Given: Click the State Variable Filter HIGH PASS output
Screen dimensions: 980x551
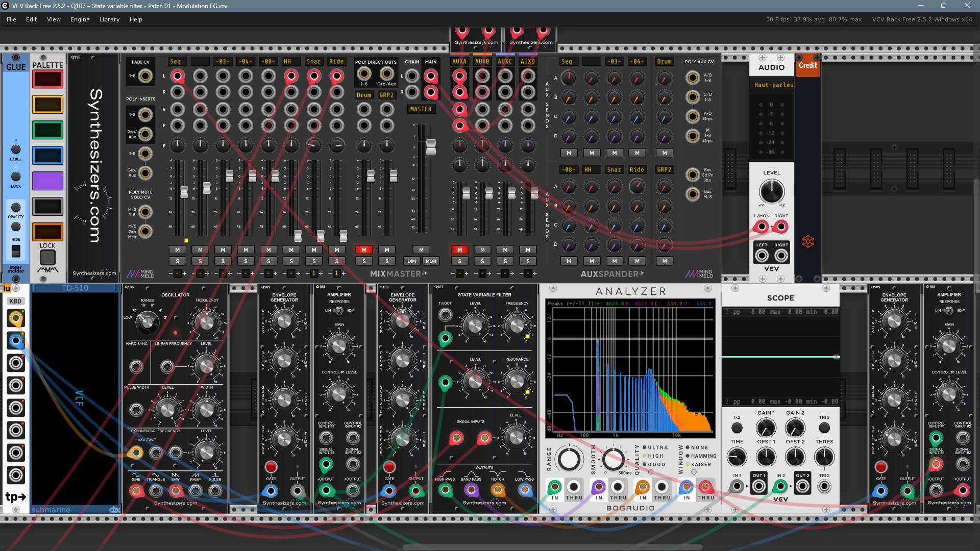Looking at the screenshot, I should click(445, 490).
